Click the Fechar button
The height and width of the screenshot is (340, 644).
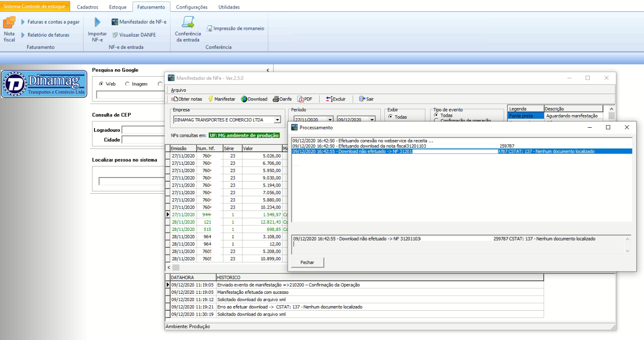click(308, 263)
